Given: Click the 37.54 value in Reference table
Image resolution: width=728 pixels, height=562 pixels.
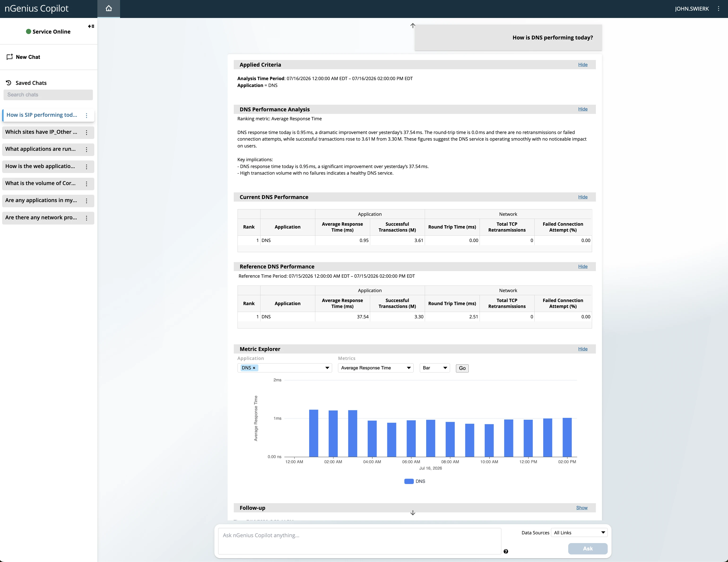Looking at the screenshot, I should click(x=363, y=317).
